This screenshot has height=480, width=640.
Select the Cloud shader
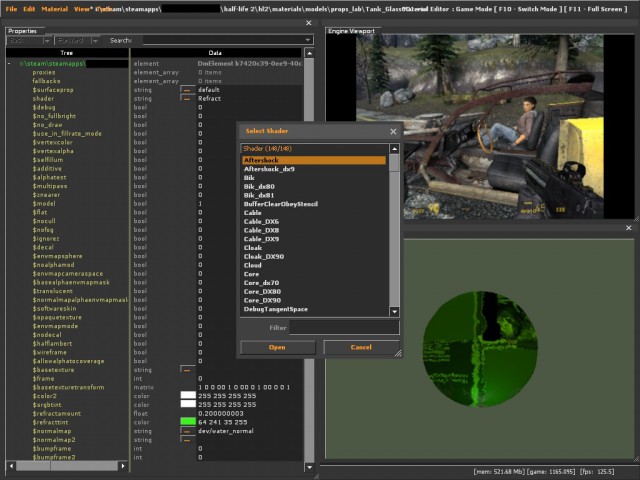tap(313, 265)
